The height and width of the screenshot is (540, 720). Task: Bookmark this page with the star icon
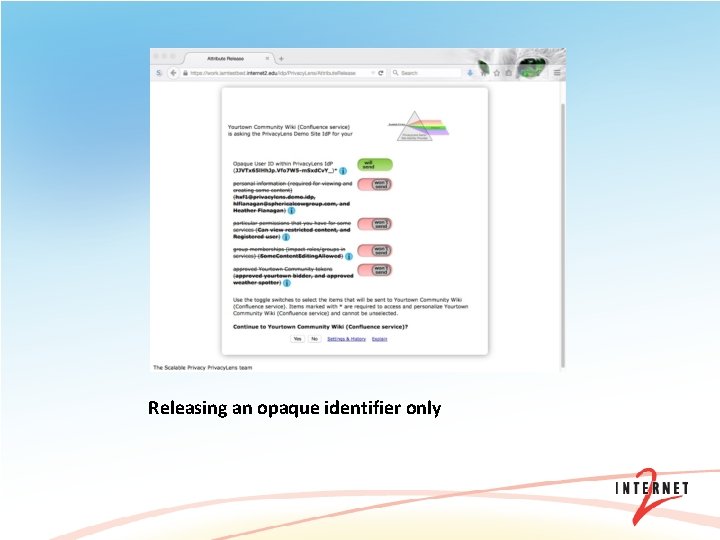click(x=496, y=73)
